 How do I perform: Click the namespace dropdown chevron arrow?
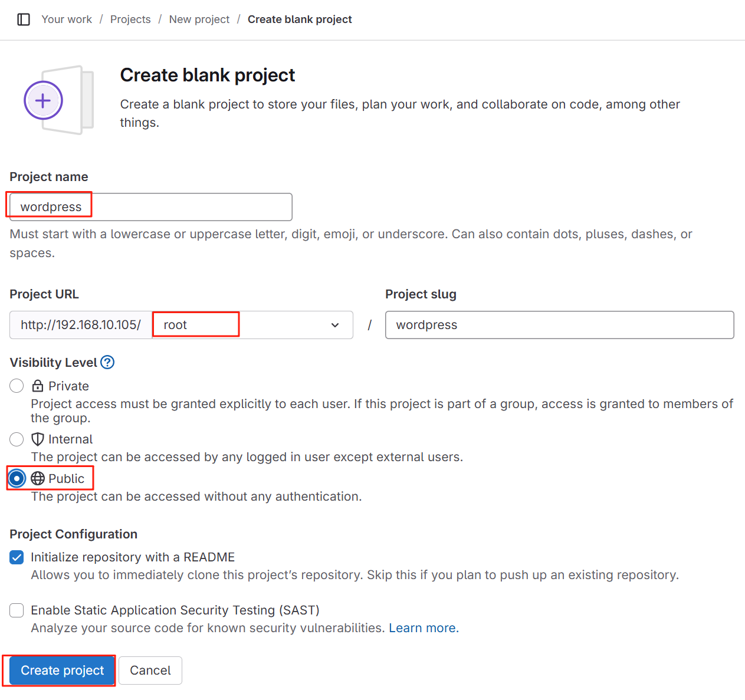(335, 325)
